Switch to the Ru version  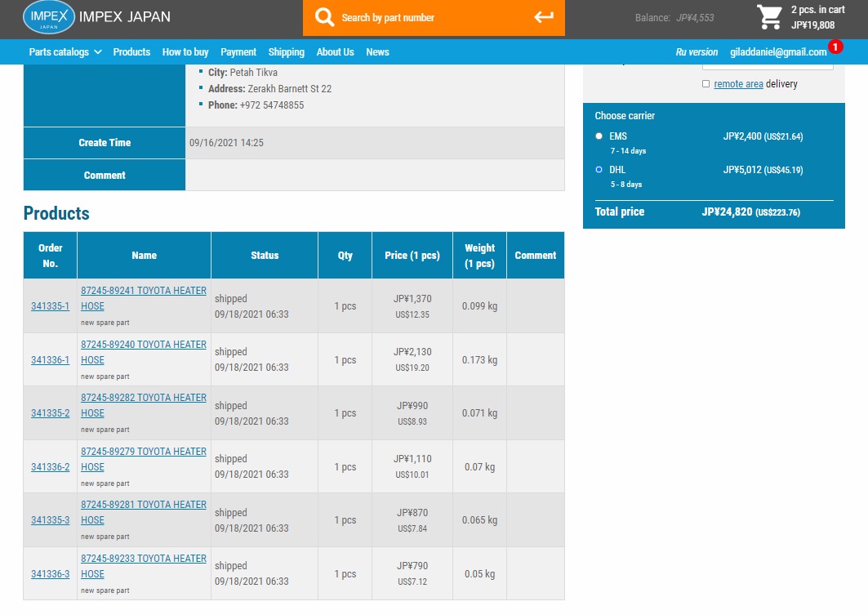coord(697,52)
